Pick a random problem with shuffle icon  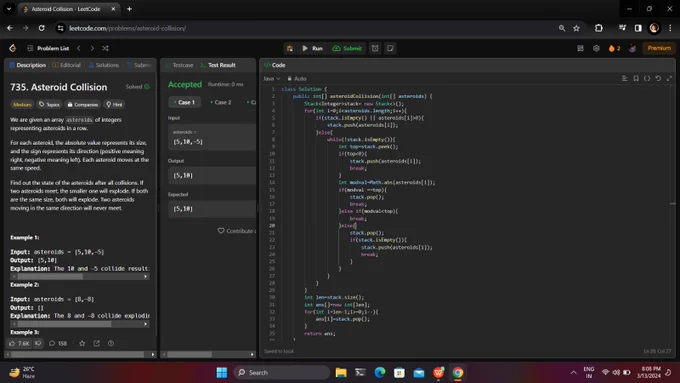pyautogui.click(x=105, y=48)
